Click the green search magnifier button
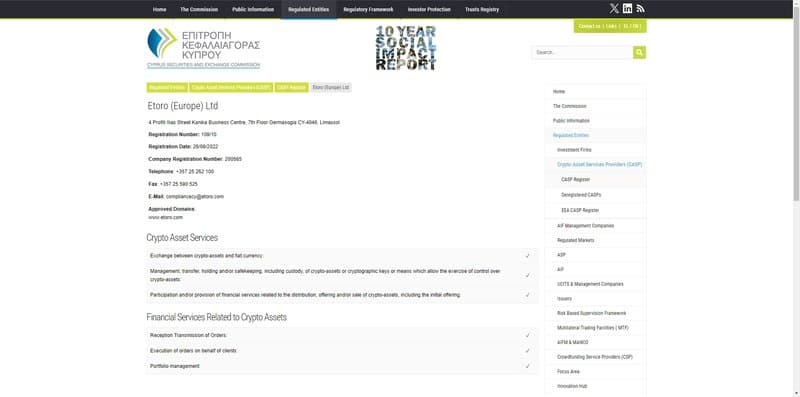800x397 pixels. [x=639, y=52]
